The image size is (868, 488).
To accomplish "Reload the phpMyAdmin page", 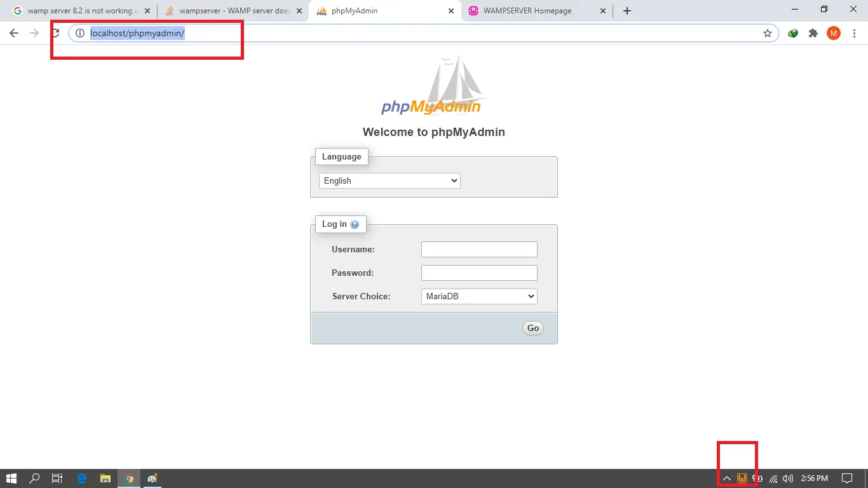I will (55, 33).
